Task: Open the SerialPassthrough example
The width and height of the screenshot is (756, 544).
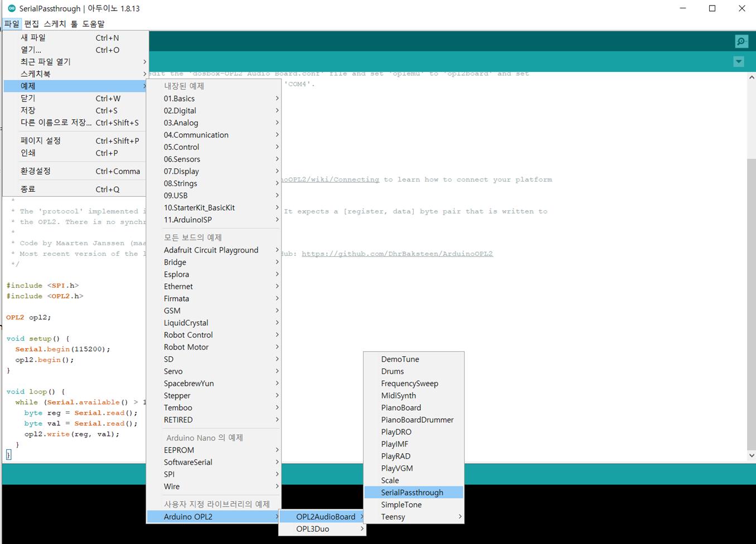Action: coord(414,493)
